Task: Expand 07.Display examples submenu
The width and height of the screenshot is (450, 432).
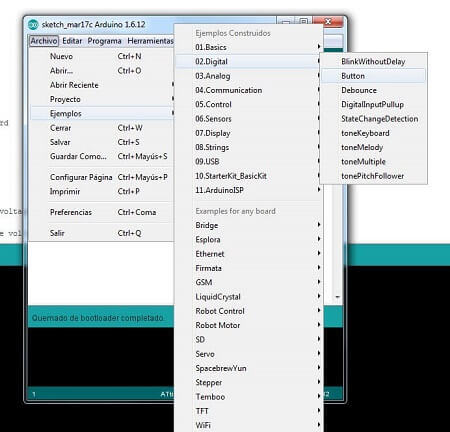Action: (x=249, y=133)
